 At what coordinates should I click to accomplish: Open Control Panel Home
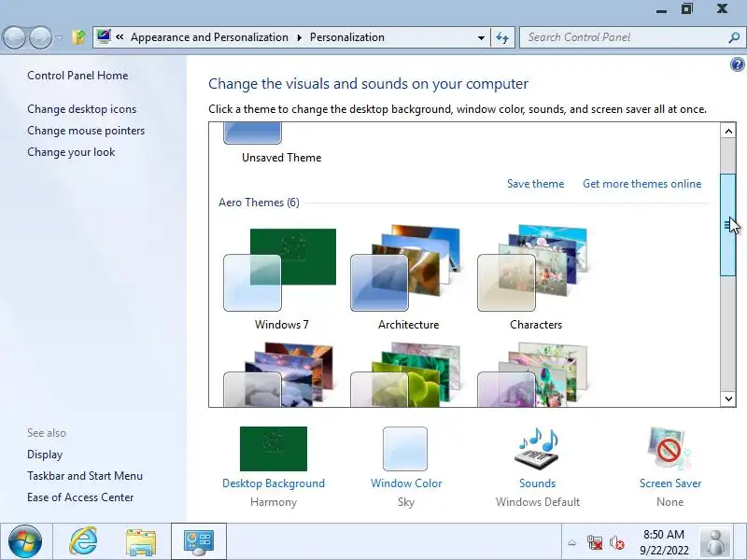point(78,76)
